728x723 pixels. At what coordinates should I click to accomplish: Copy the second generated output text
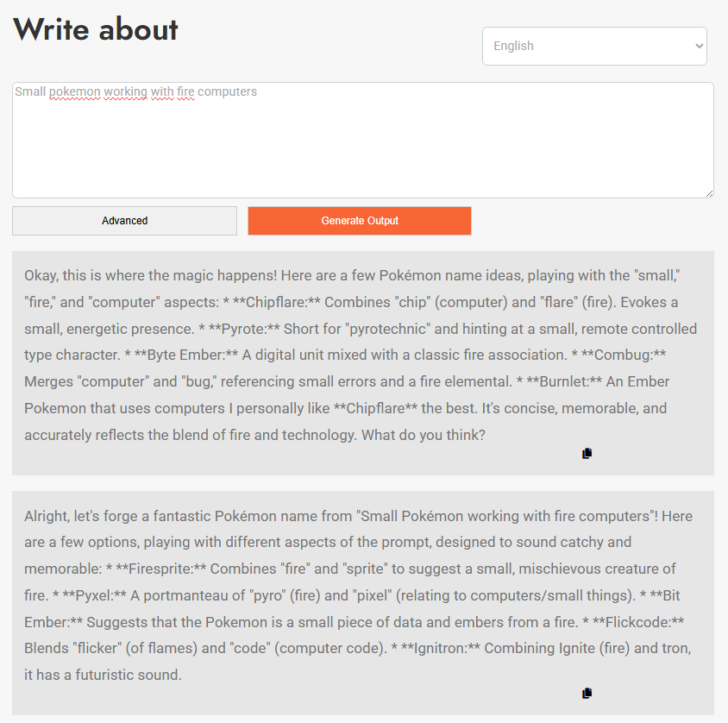click(587, 693)
